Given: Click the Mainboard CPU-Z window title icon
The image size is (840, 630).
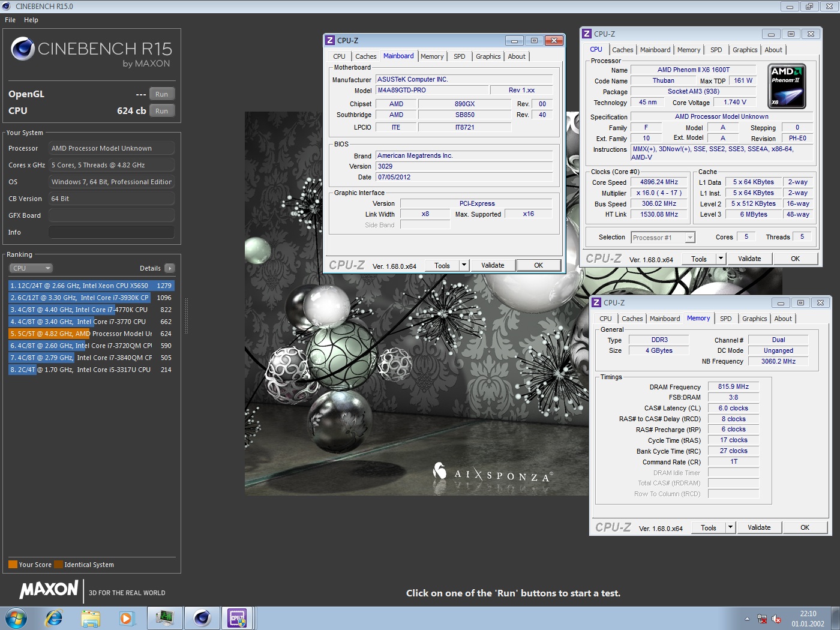Looking at the screenshot, I should 330,40.
